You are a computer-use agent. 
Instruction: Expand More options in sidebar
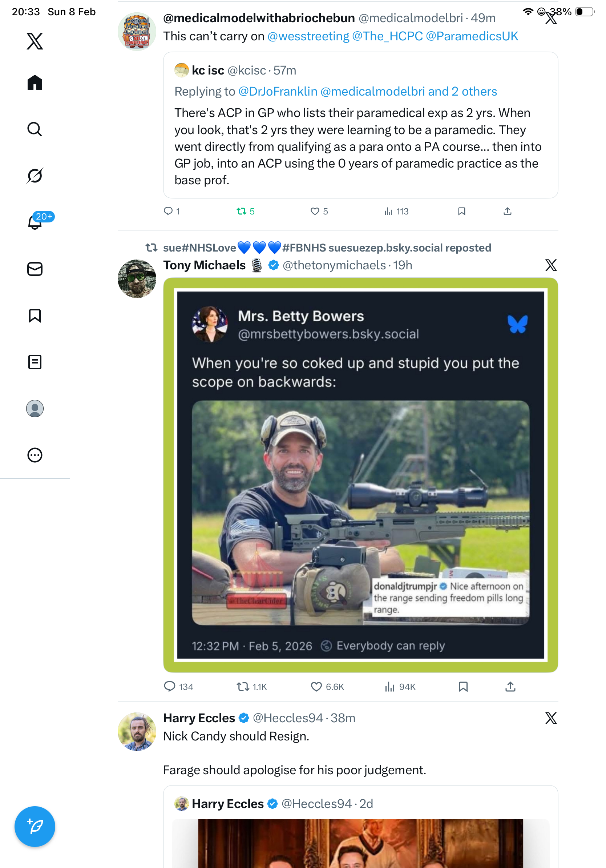click(x=35, y=455)
